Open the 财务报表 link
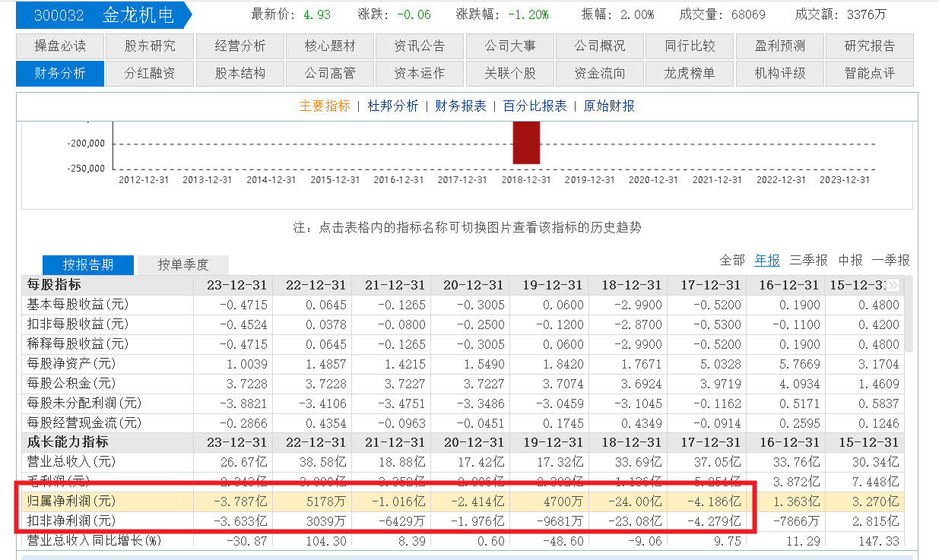The image size is (939, 560). 461,106
